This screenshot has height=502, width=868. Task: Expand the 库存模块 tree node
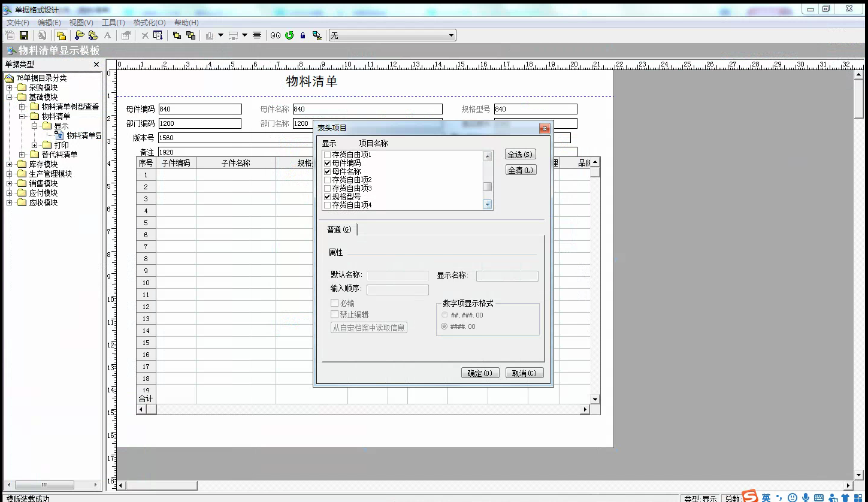click(x=10, y=164)
